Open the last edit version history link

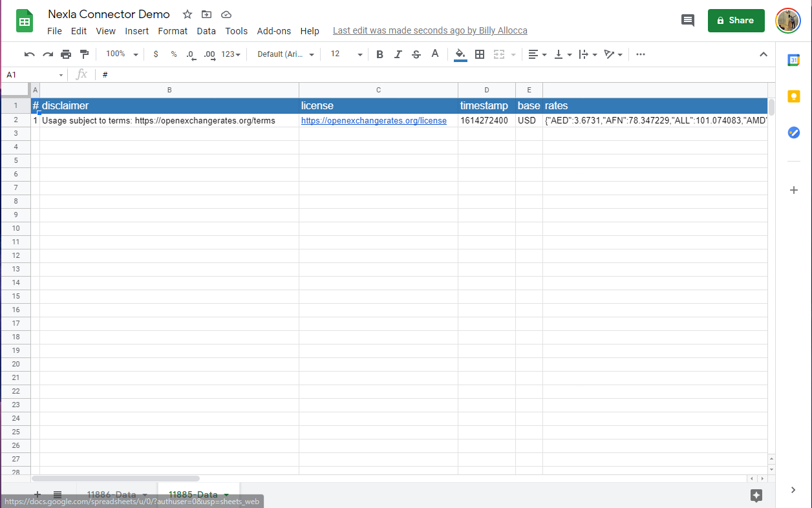[x=430, y=31]
